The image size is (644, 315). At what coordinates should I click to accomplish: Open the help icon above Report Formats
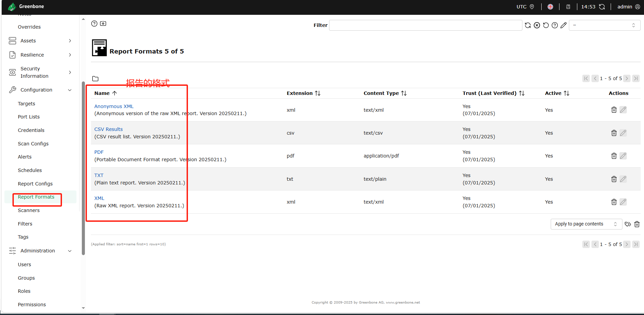(x=94, y=24)
